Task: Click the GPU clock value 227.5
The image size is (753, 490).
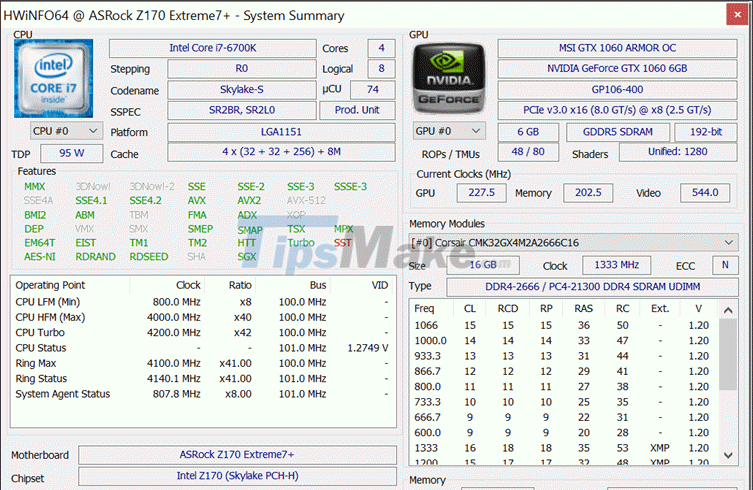Action: (x=481, y=193)
